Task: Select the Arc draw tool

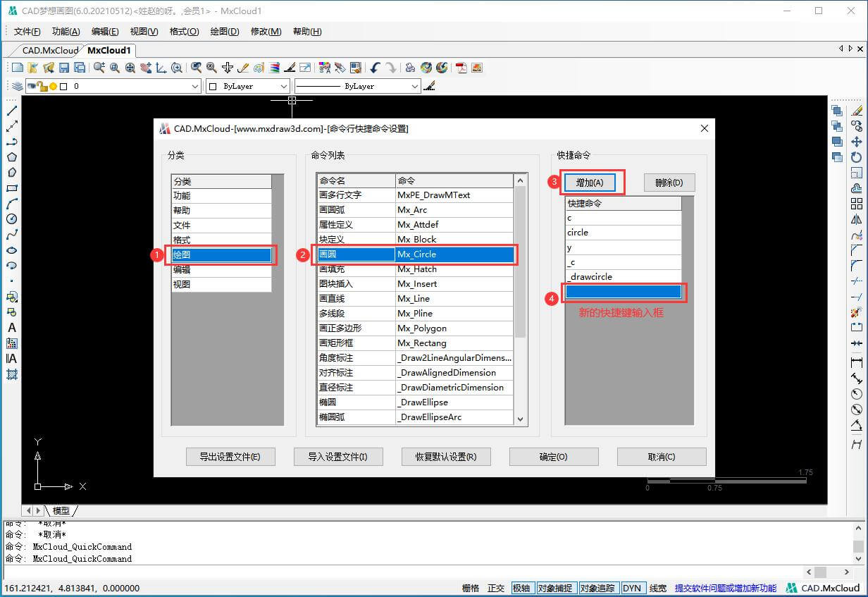Action: pos(12,204)
